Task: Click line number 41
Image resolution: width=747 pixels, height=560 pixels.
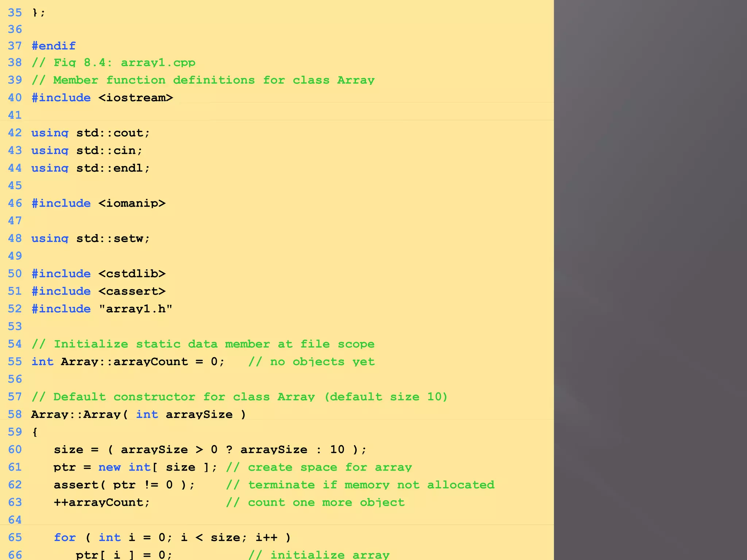Action: point(15,115)
